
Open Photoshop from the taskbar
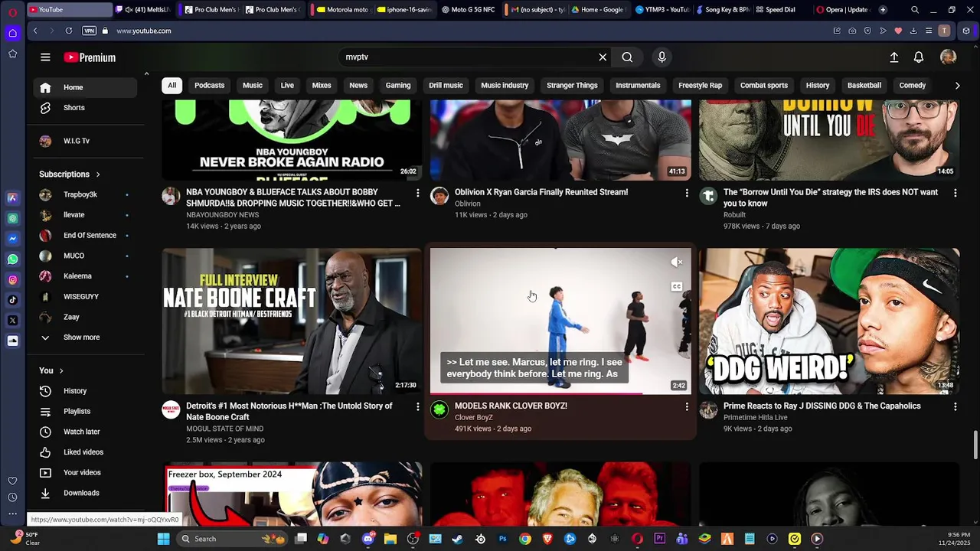click(502, 539)
